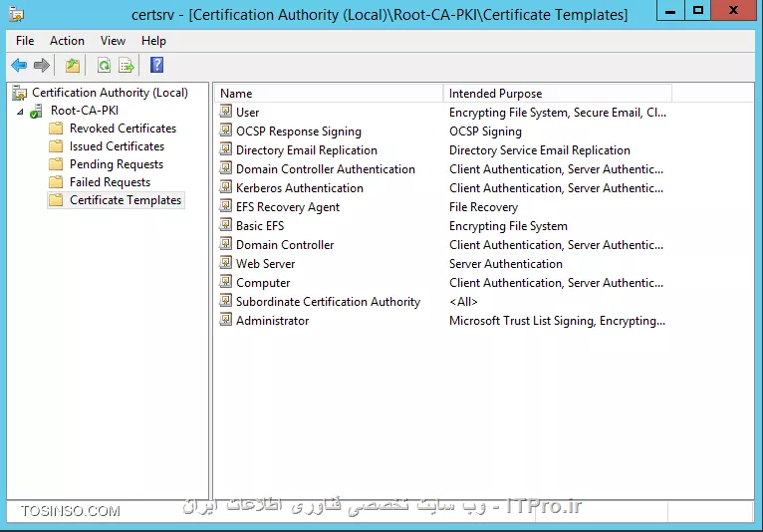Click the Web Server template icon
Screen dimensions: 763x532
[x=225, y=263]
